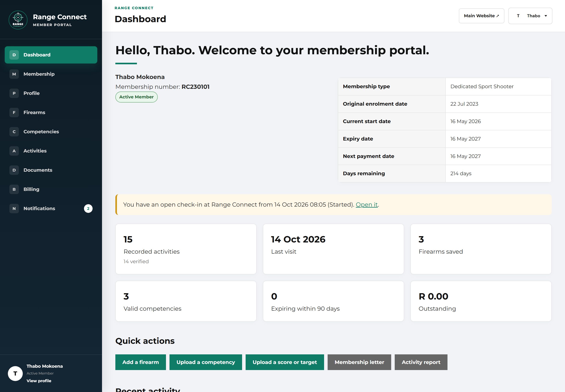Click the 'T' avatar in sidebar footer
This screenshot has width=565, height=392.
click(x=15, y=373)
